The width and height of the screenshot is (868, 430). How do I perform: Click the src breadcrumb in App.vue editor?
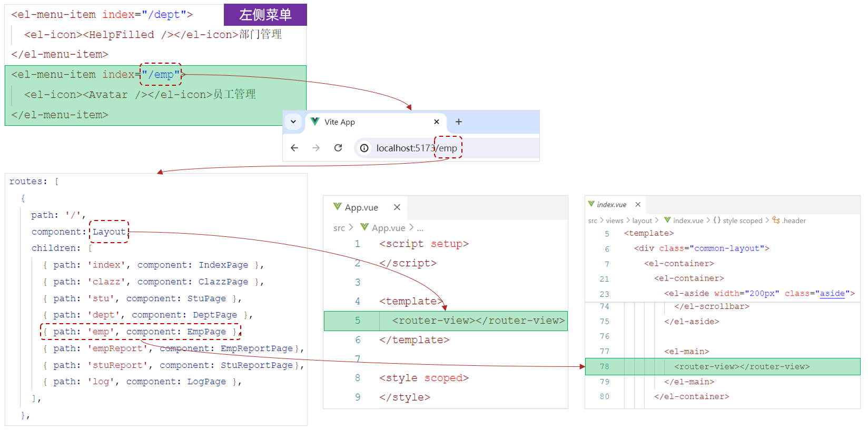[x=339, y=228]
